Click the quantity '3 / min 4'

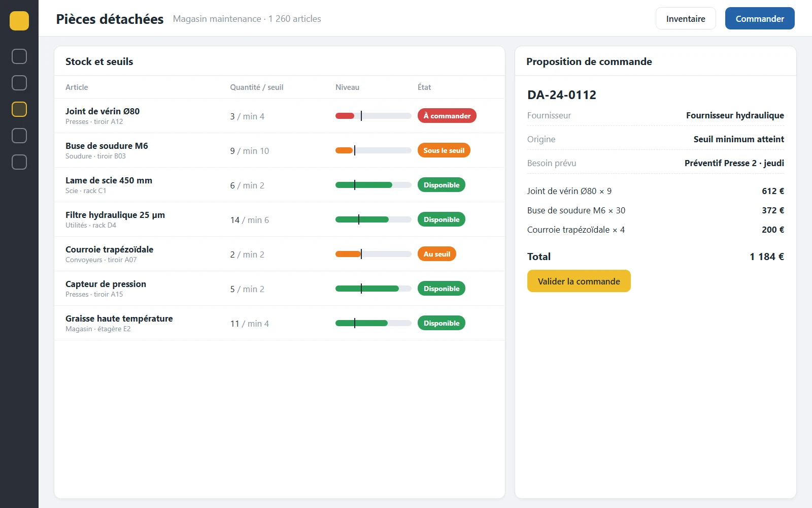[x=247, y=116]
